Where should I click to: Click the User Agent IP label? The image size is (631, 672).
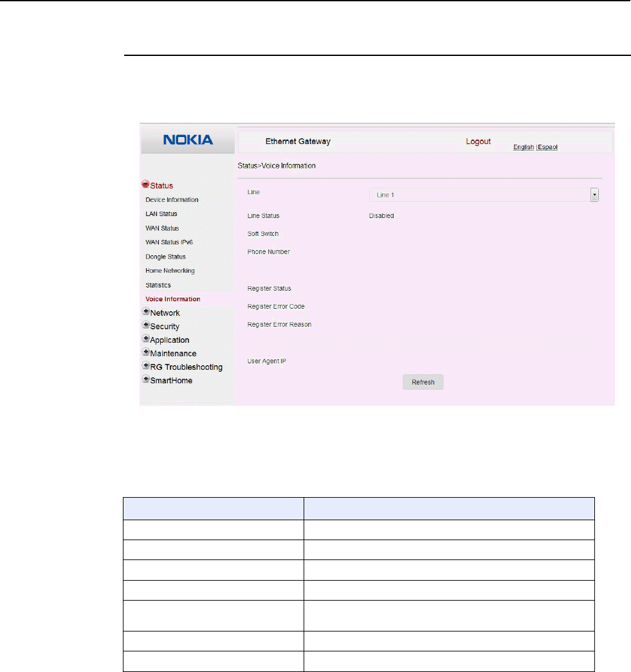(x=267, y=361)
